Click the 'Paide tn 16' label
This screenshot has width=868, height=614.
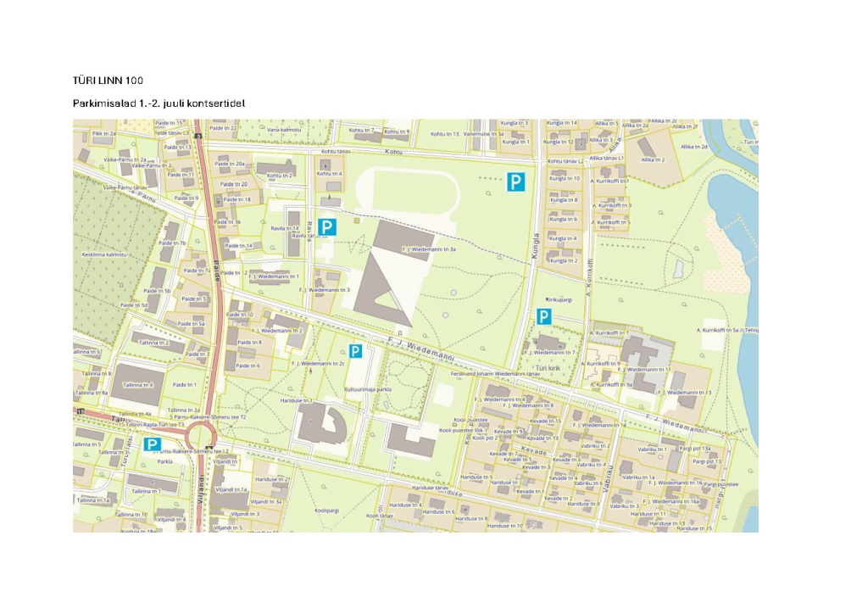point(227,221)
